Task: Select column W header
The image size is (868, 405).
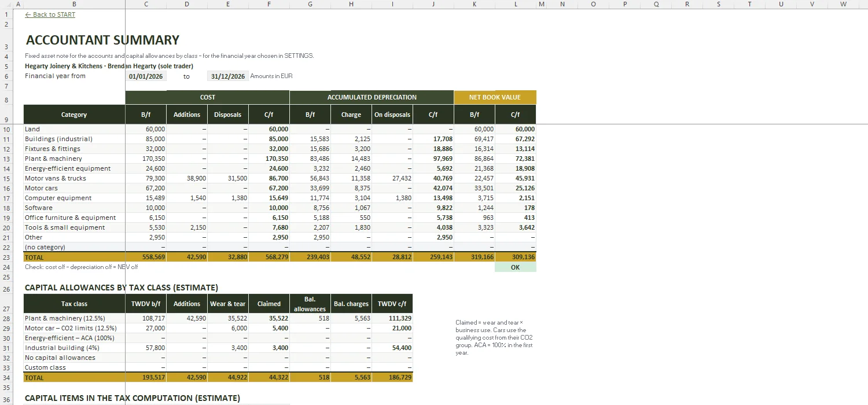Action: coord(843,4)
